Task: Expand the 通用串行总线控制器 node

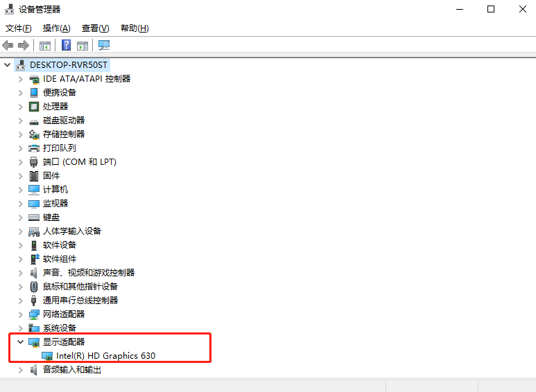Action: coord(21,301)
